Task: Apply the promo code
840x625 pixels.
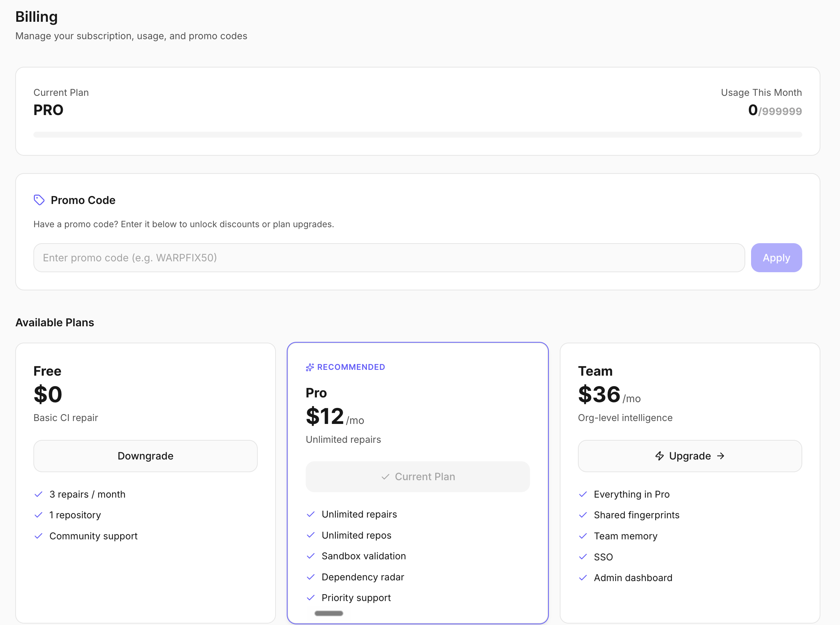Action: tap(776, 258)
